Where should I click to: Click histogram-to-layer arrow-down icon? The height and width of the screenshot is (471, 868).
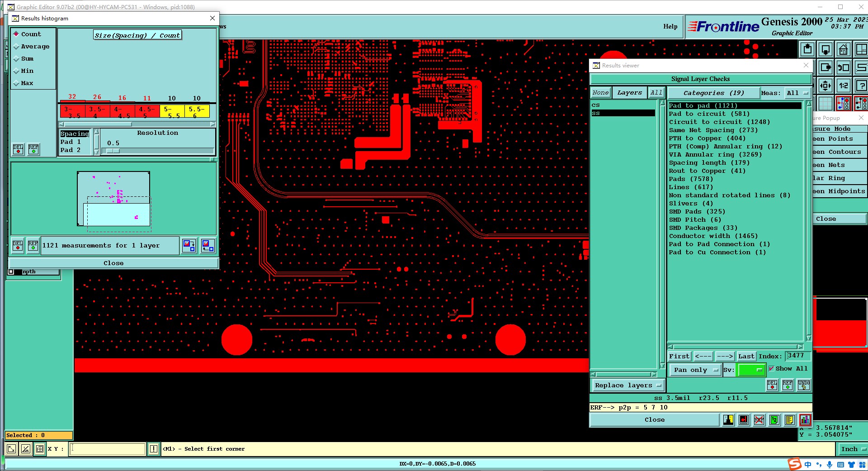(x=189, y=246)
